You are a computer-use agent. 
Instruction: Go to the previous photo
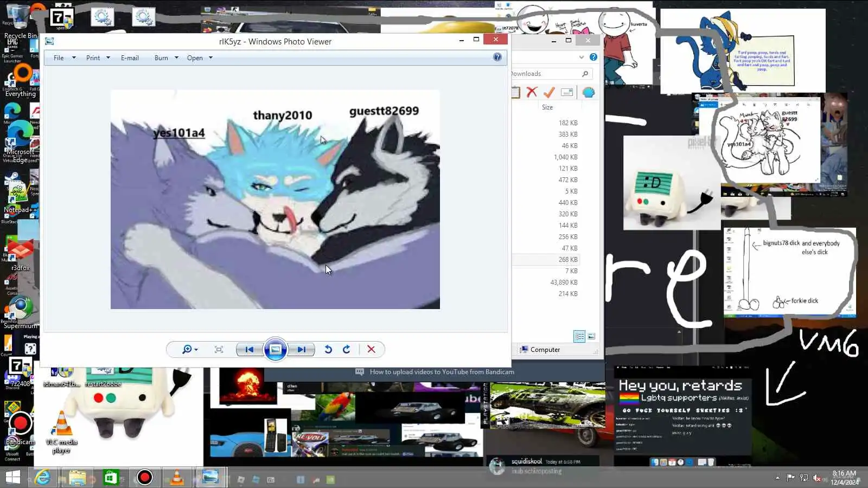[249, 350]
